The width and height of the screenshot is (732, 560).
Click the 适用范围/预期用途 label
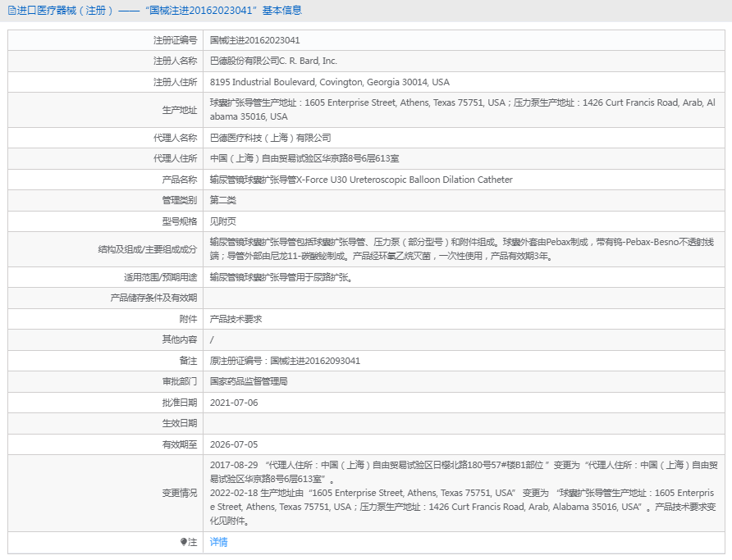pyautogui.click(x=161, y=277)
